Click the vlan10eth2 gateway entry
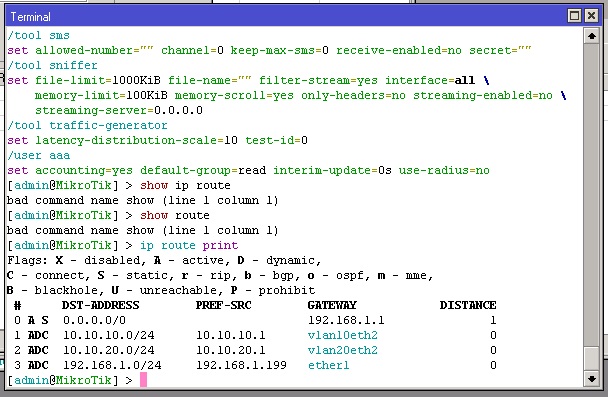The width and height of the screenshot is (608, 397). pos(343,335)
